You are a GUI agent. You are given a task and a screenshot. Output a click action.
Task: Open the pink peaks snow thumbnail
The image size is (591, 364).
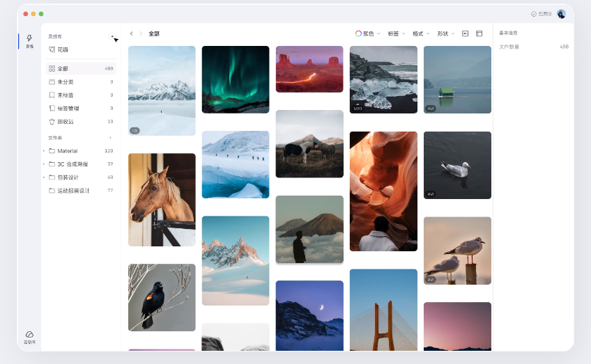236,260
